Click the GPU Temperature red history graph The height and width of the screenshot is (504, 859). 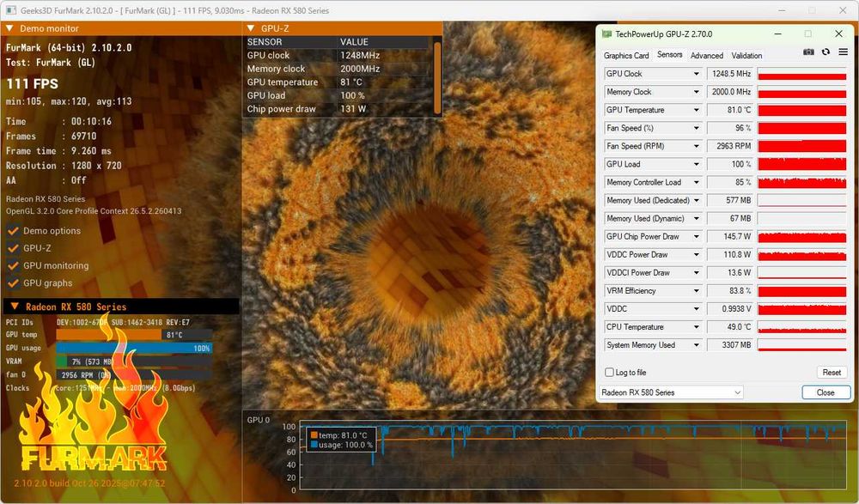click(802, 110)
